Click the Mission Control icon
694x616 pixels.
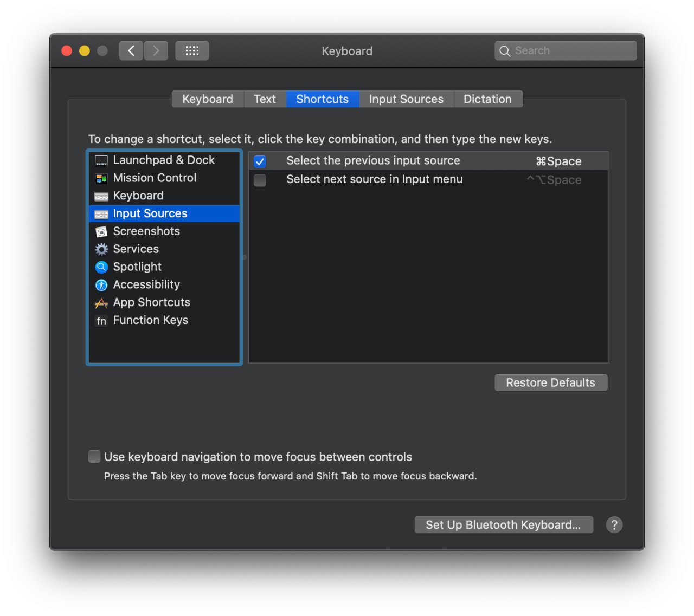[101, 178]
